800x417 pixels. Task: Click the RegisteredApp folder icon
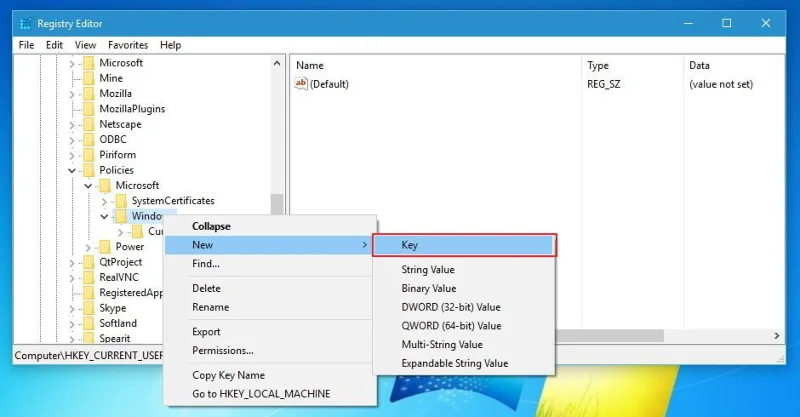89,292
